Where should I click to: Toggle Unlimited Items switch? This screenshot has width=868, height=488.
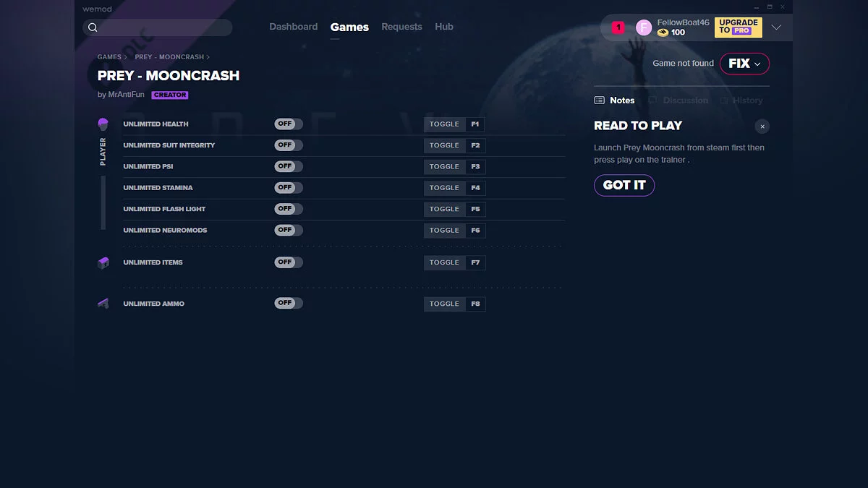tap(289, 262)
